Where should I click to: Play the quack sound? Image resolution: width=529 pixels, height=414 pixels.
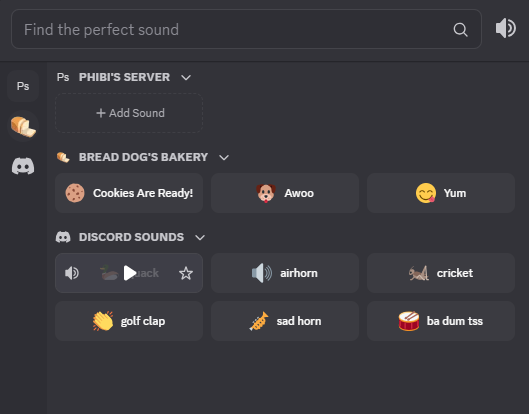click(x=130, y=273)
